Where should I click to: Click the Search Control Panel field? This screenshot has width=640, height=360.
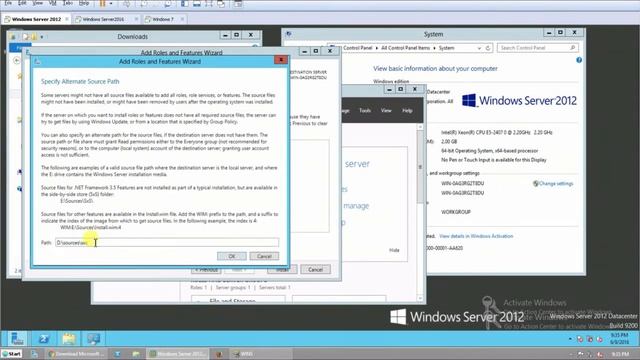538,48
